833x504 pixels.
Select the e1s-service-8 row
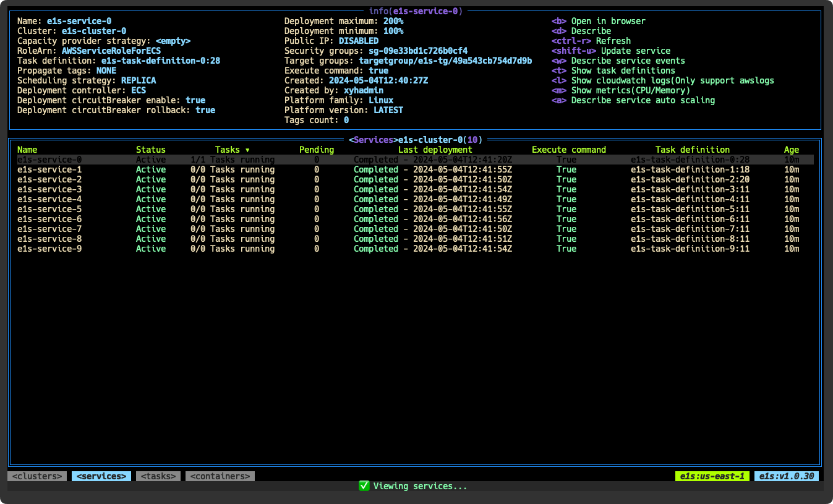click(x=416, y=239)
